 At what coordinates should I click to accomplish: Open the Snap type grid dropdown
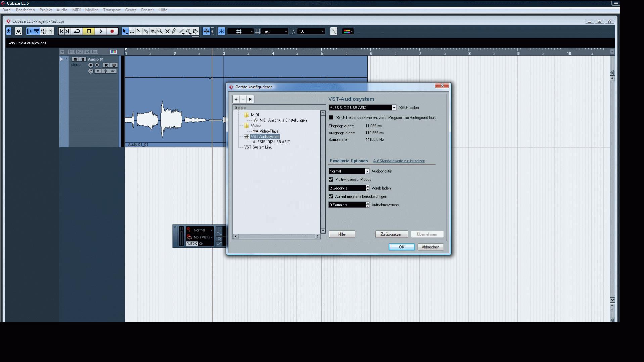[x=240, y=31]
